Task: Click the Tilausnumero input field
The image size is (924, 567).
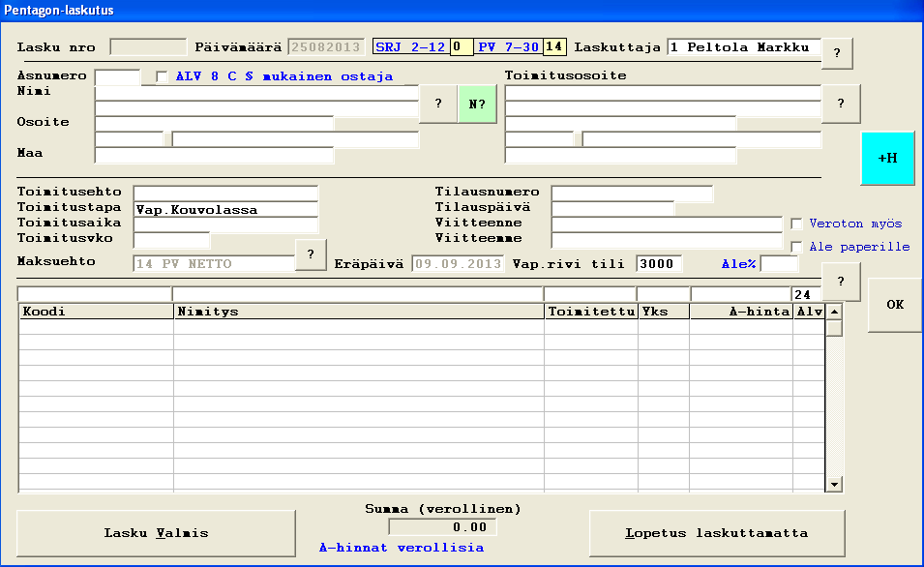Action: 631,193
